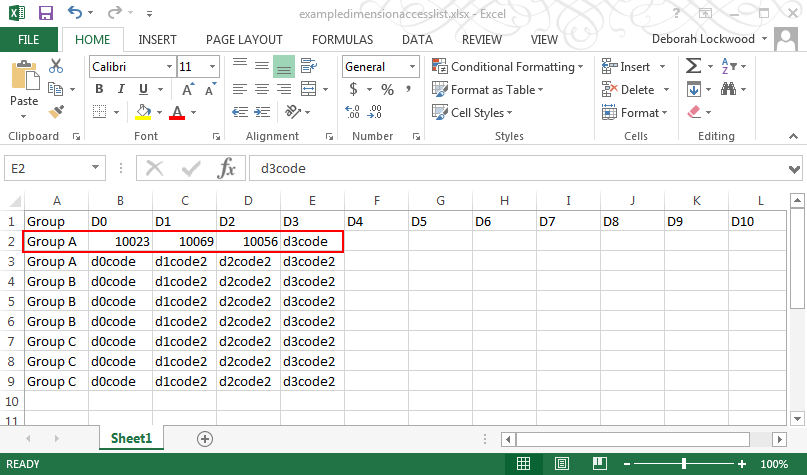Open the font name Calibri dropdown

coord(168,67)
